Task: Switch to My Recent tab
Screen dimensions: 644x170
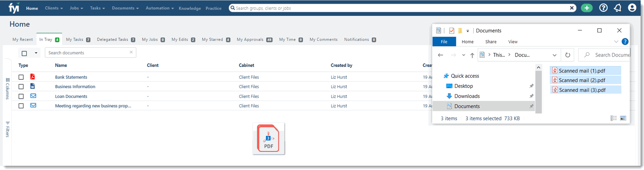Action: [x=22, y=40]
